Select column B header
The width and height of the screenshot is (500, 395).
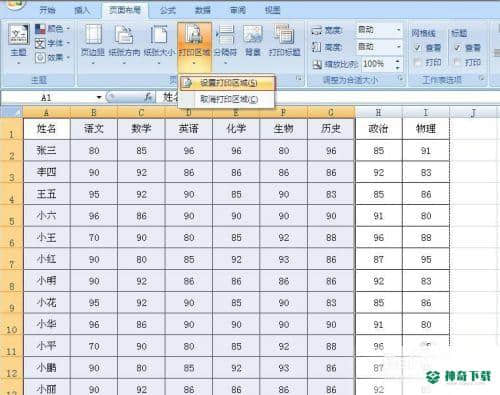point(94,113)
